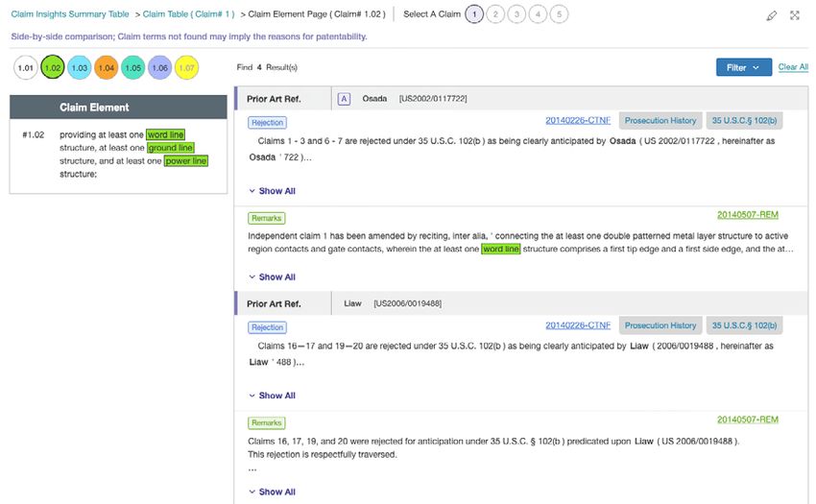Click Rejection tag in Osada section

pyautogui.click(x=268, y=122)
